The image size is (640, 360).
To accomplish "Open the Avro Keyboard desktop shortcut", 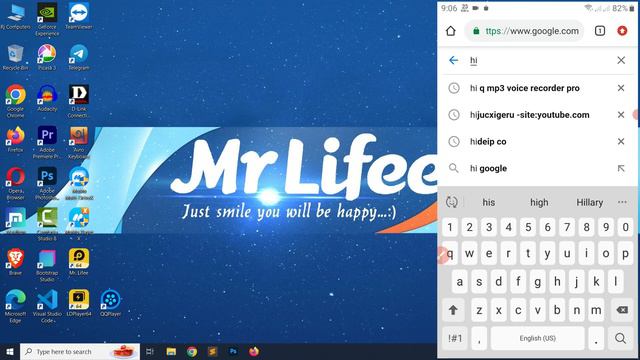I will (x=79, y=142).
